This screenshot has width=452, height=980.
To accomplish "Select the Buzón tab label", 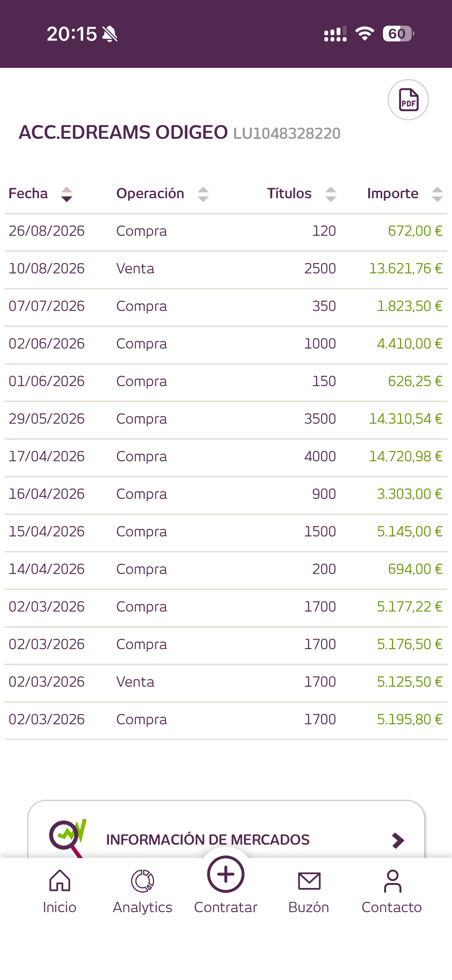I will 309,907.
